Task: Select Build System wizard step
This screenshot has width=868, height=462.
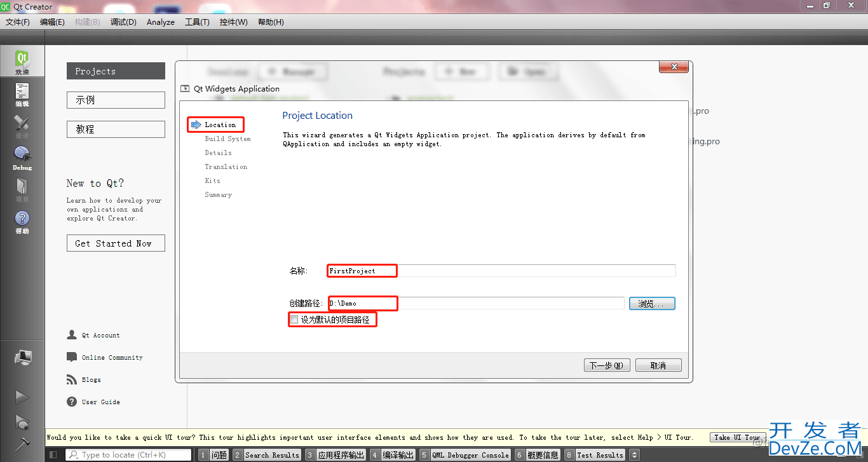Action: 227,139
